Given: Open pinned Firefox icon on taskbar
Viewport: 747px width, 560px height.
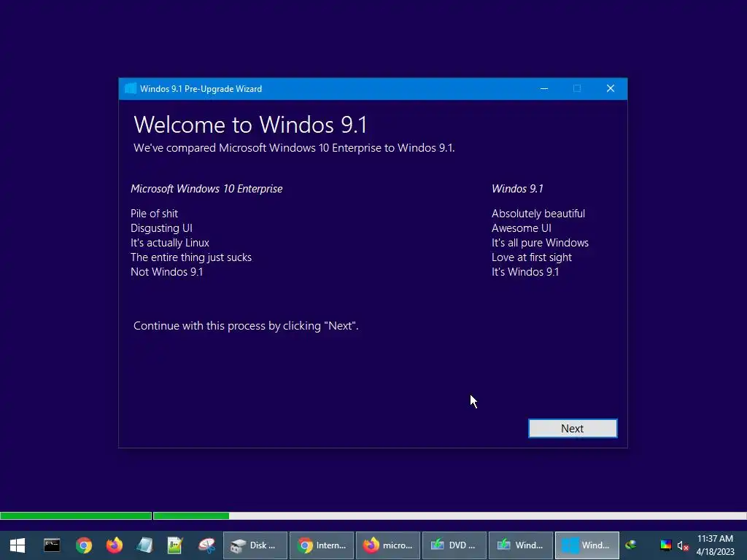Looking at the screenshot, I should click(115, 545).
